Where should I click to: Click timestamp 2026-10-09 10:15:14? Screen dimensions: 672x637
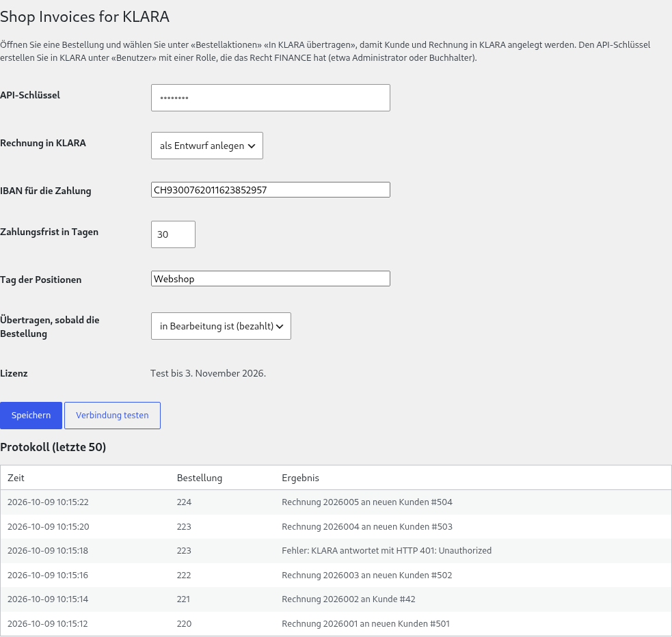(x=48, y=599)
